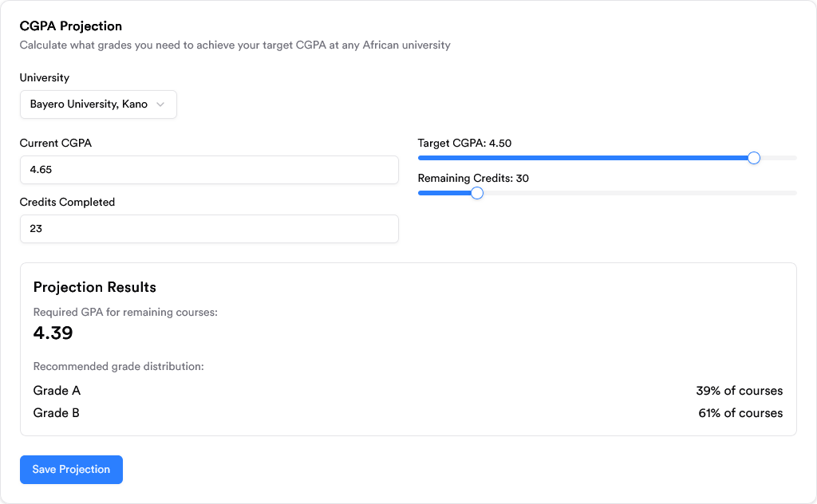Select the Current CGPA input field
817x504 pixels.
click(208, 170)
